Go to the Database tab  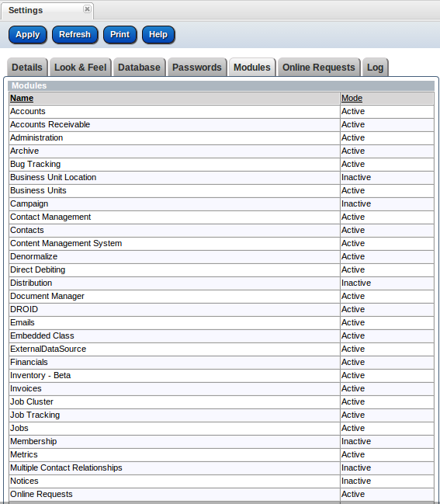click(139, 68)
